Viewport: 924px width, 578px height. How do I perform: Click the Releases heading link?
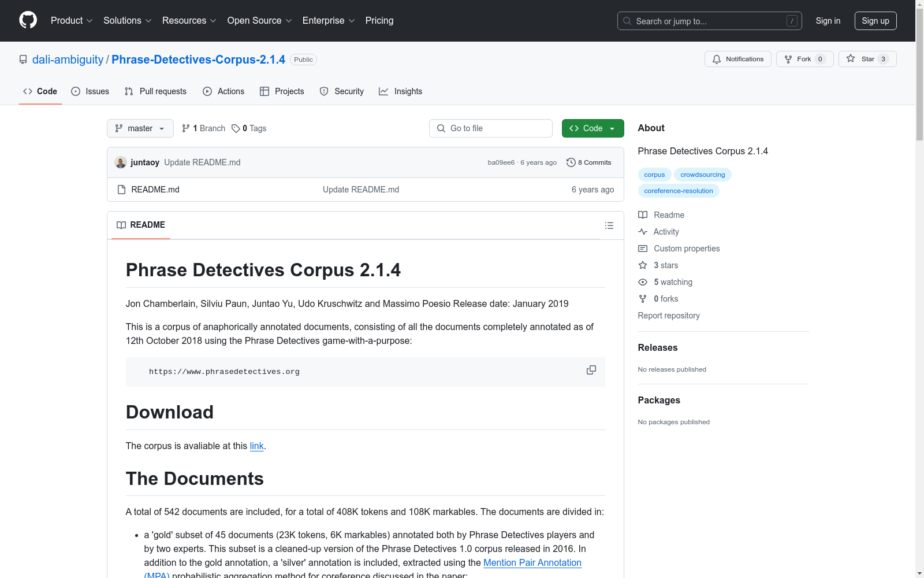658,347
